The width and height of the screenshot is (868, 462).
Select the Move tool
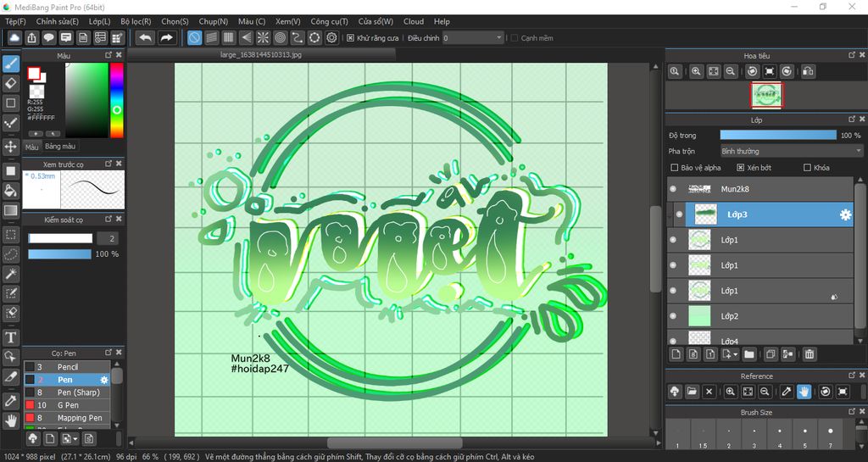pos(10,147)
